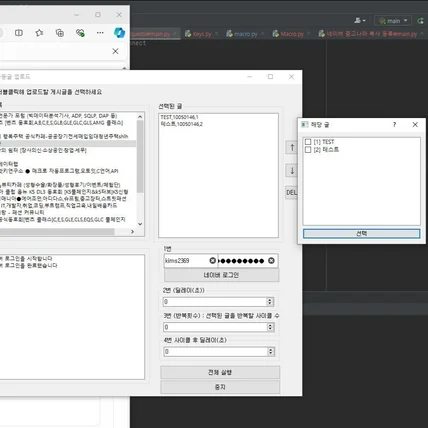Open the split screen icon in the browser
428x428 pixels.
19,33
